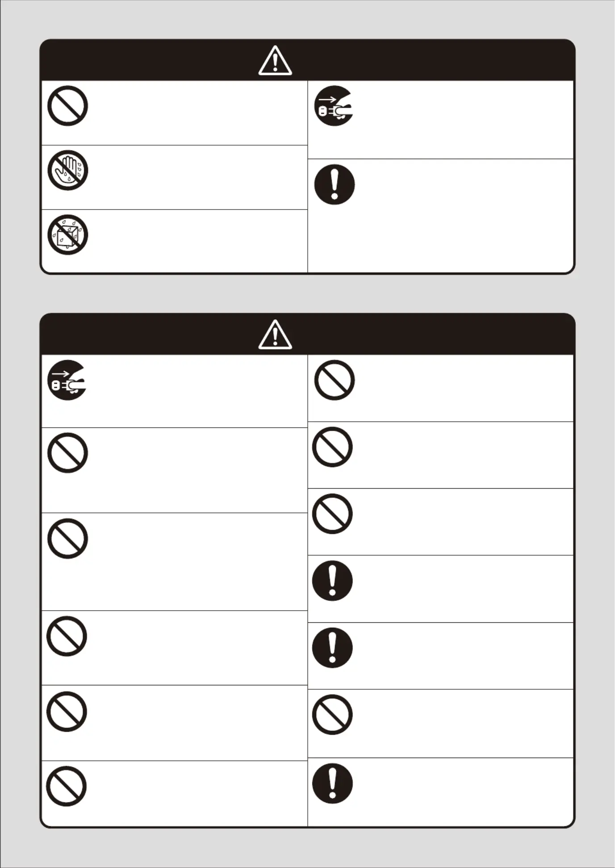Click the second exclamation icon in lower panel's right column
Screen dimensions: 615x868
[332, 648]
